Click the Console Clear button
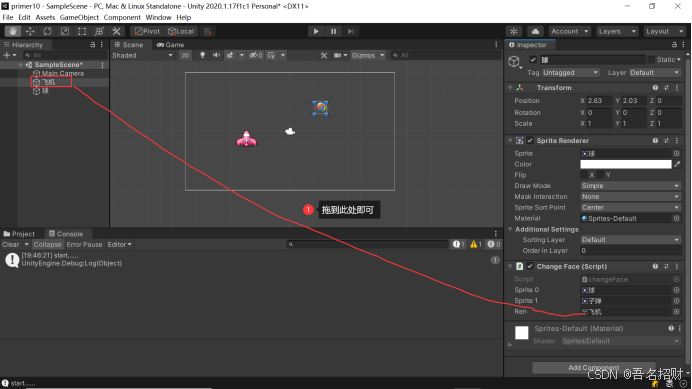Screen dimensions: 692x389 pos(11,244)
